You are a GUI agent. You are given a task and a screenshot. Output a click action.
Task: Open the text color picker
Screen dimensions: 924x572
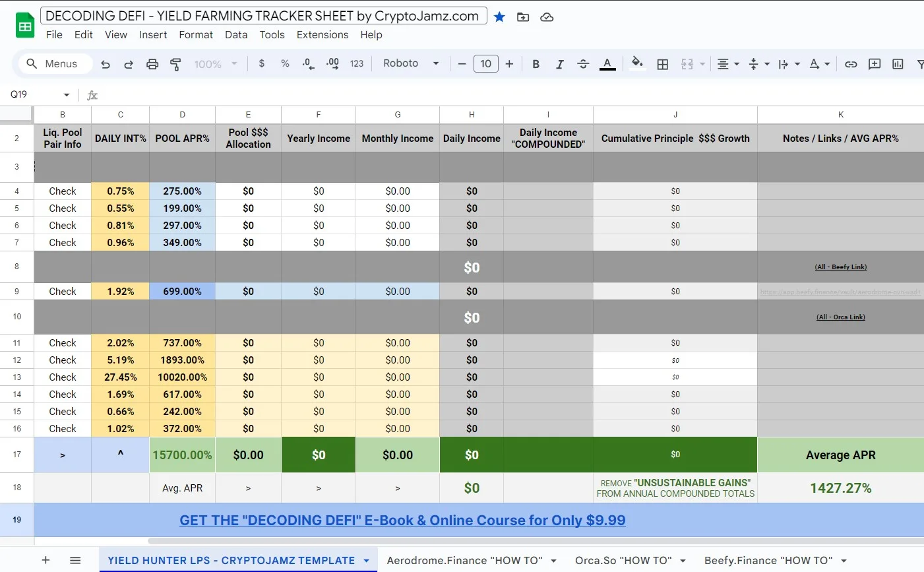click(x=607, y=64)
